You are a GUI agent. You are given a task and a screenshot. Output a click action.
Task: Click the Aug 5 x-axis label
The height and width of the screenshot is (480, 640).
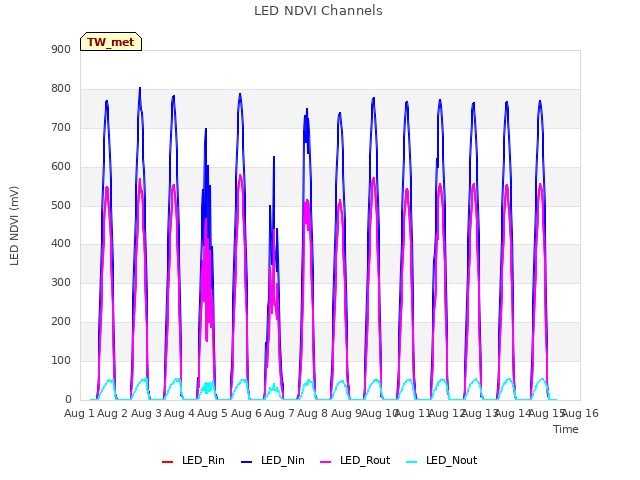point(212,413)
